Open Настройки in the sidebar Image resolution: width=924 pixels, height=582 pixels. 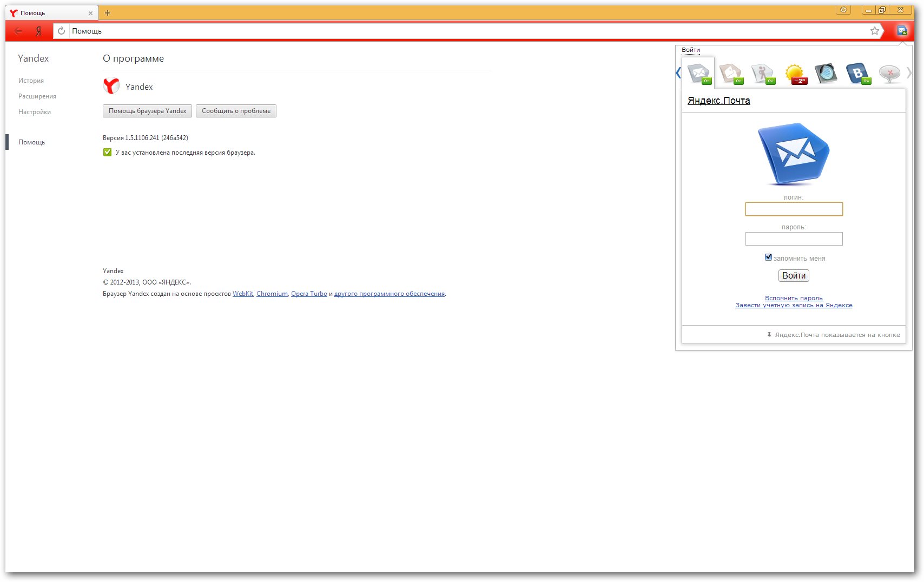point(35,112)
